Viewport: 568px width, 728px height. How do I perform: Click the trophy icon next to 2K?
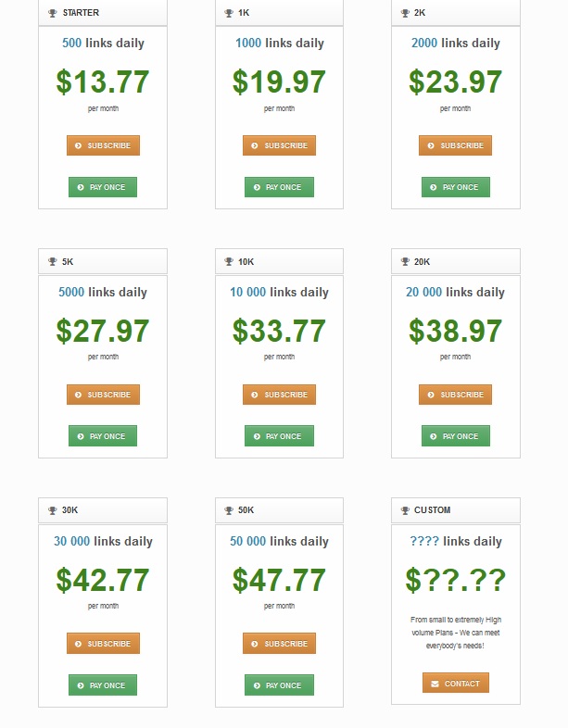(x=405, y=13)
